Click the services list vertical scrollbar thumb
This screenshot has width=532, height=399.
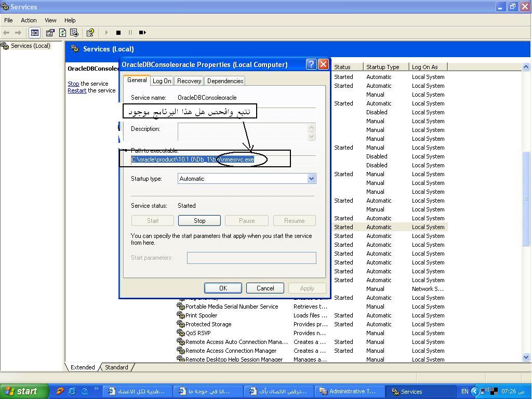click(526, 197)
